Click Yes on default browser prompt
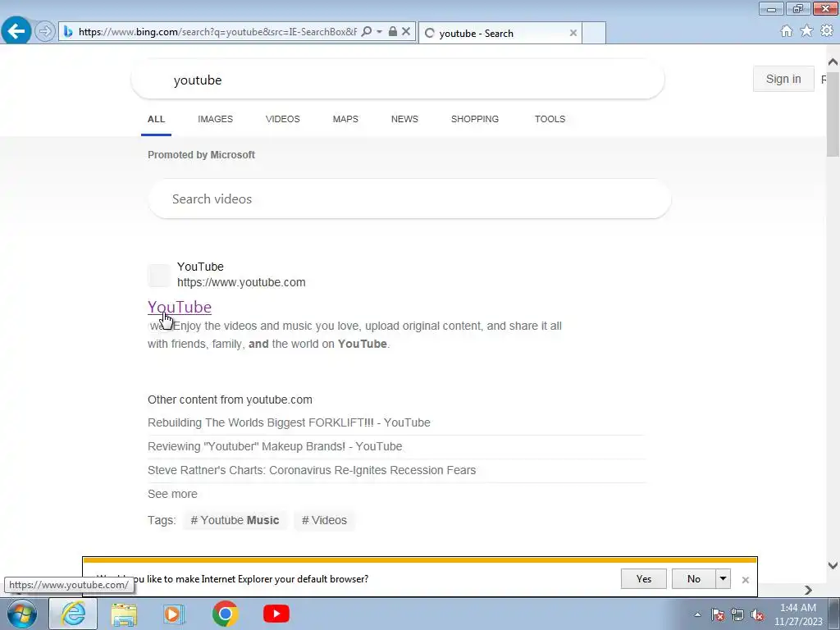Screen dimensions: 840x630 click(643, 578)
